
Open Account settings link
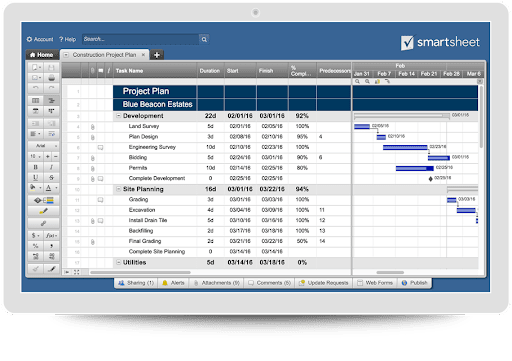(40, 39)
